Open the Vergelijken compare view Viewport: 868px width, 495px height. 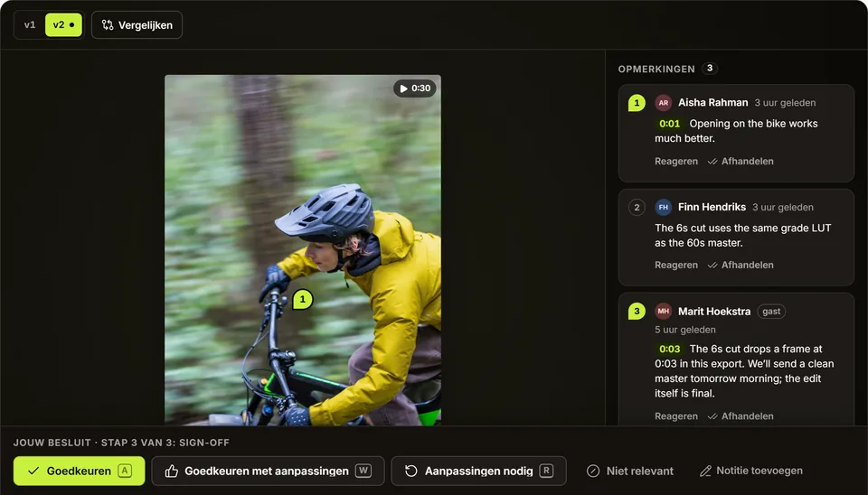tap(137, 25)
